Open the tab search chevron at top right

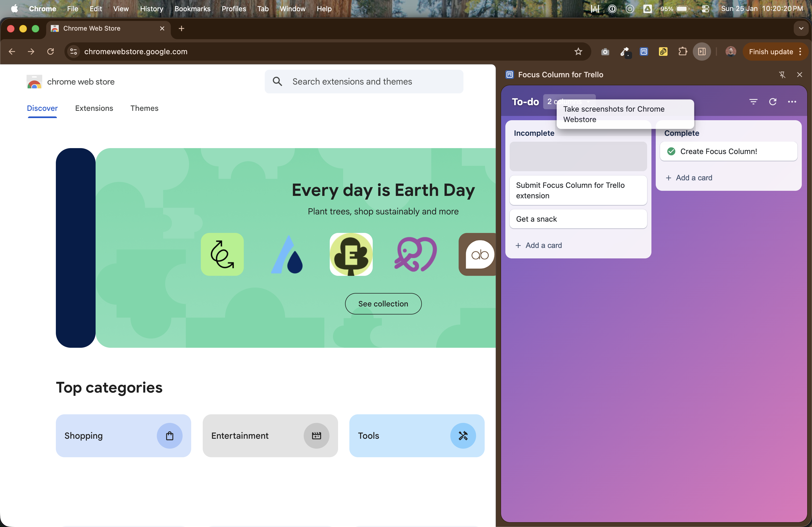(x=800, y=29)
